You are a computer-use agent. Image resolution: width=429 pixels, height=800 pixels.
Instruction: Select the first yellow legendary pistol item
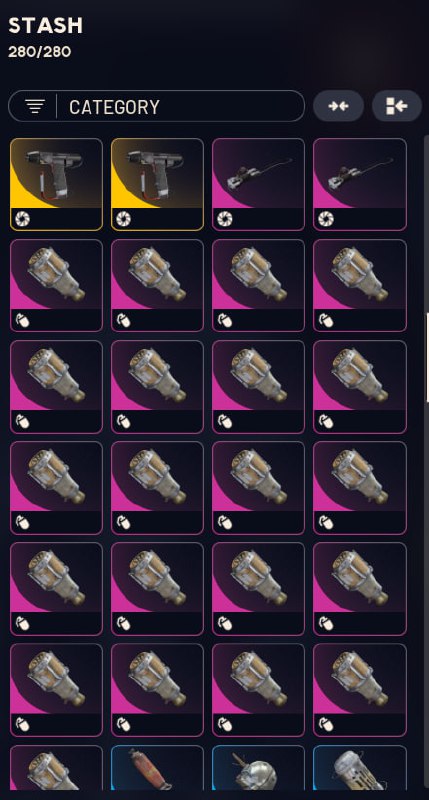click(56, 184)
